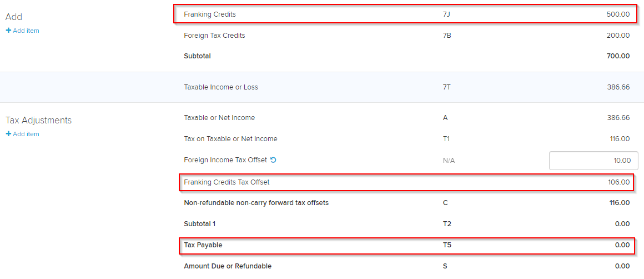Click the Tax Adjustments section heading
644x279 pixels.
(x=39, y=120)
